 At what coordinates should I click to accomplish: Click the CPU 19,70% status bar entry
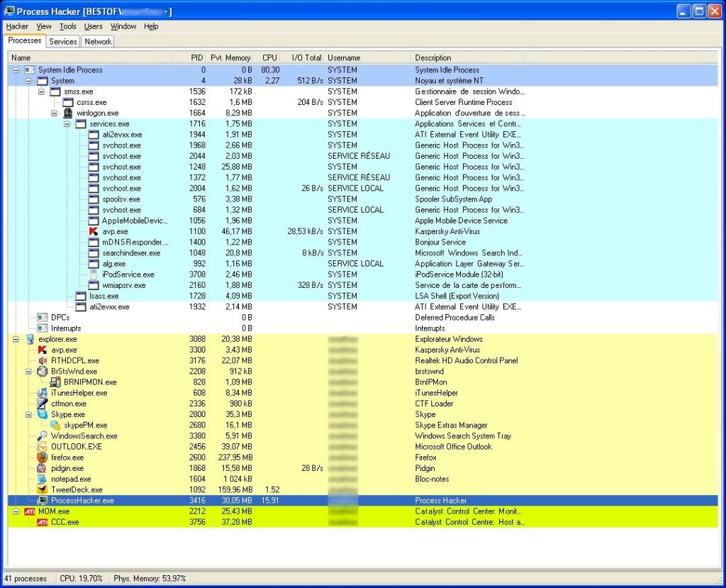pos(81,578)
